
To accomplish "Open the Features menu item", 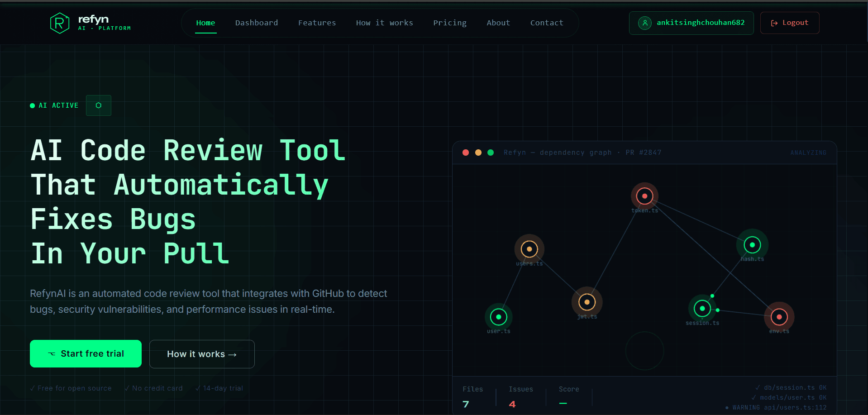I will pos(317,23).
